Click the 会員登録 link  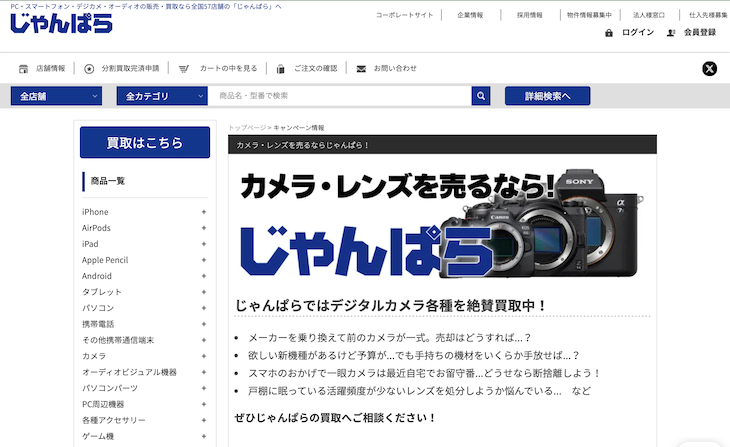click(x=700, y=33)
